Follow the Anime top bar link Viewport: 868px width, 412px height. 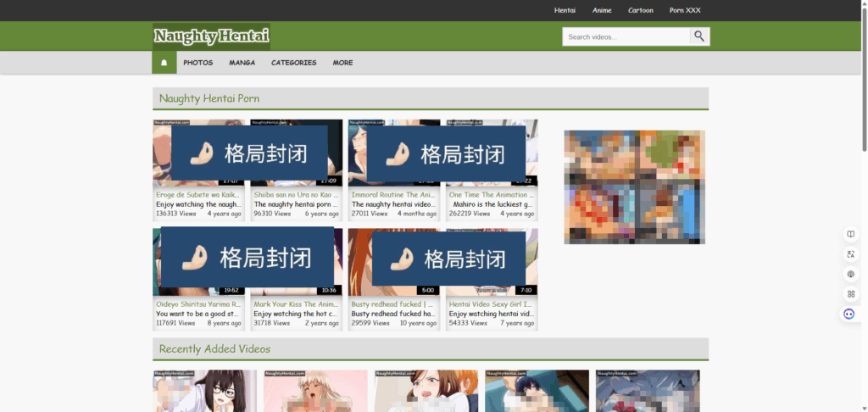pos(603,10)
